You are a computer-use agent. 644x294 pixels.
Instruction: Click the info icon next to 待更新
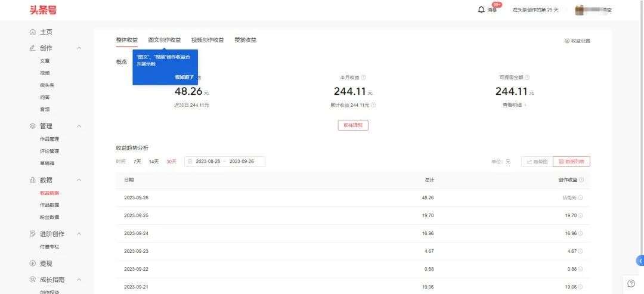(x=580, y=197)
